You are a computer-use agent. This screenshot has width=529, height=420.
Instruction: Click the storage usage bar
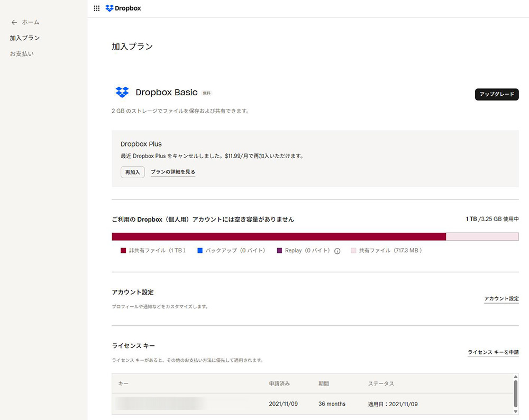[315, 236]
